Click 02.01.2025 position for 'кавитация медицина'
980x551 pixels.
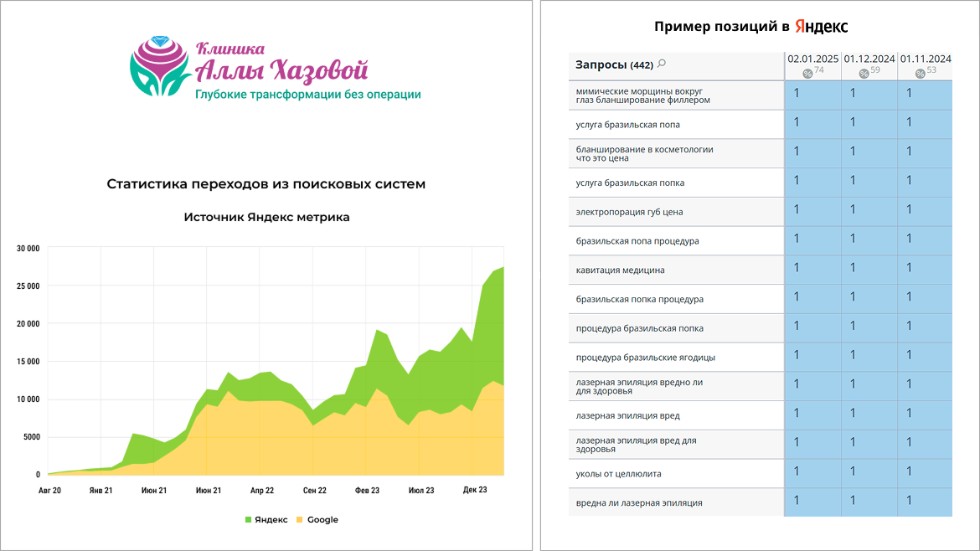point(812,270)
